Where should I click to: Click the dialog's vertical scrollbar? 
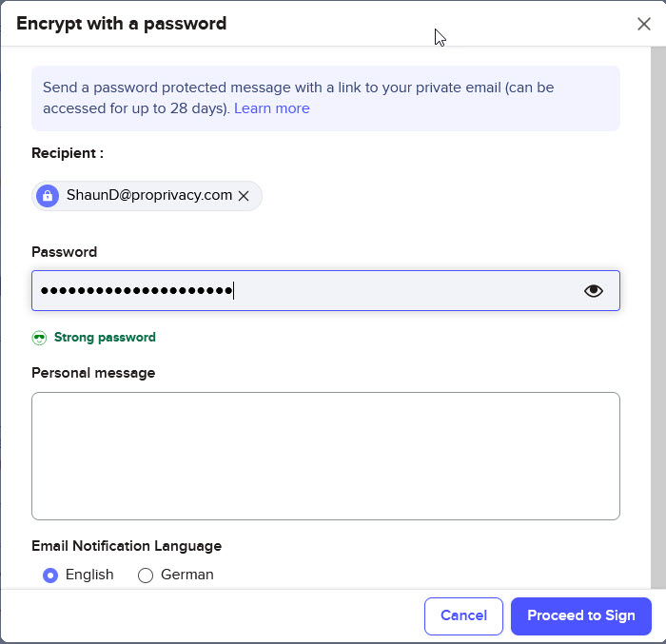pyautogui.click(x=658, y=318)
